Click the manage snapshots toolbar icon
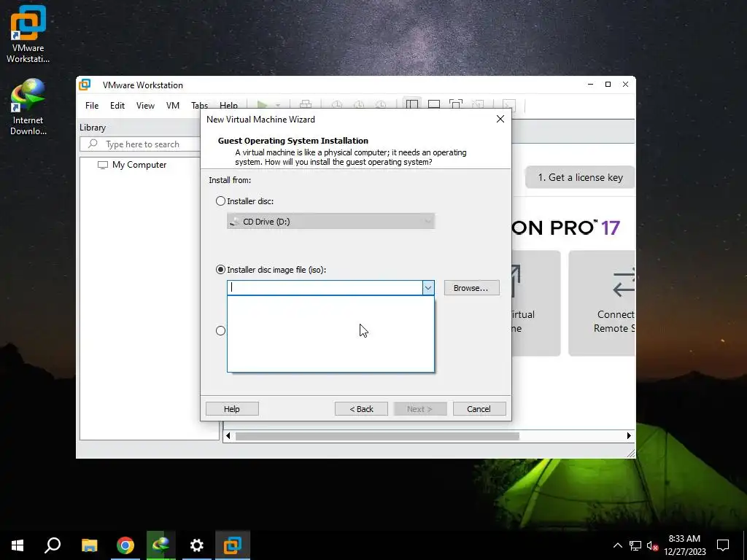Image resolution: width=747 pixels, height=560 pixels. pos(381,105)
